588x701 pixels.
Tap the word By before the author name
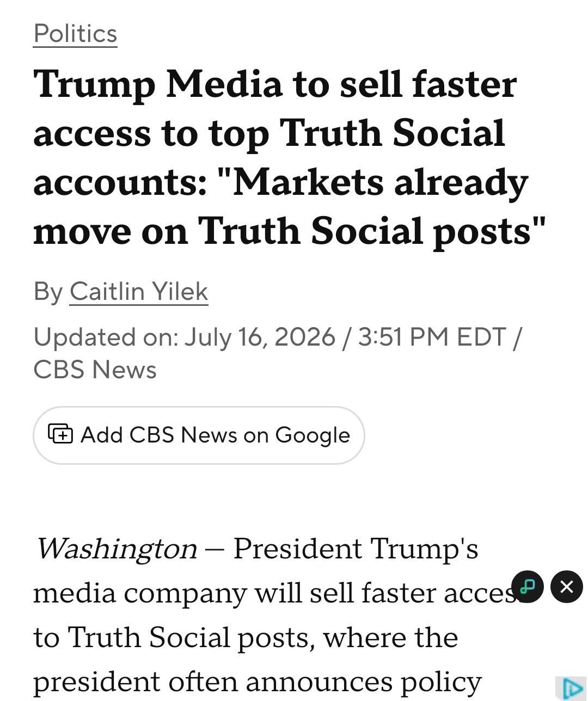[48, 292]
